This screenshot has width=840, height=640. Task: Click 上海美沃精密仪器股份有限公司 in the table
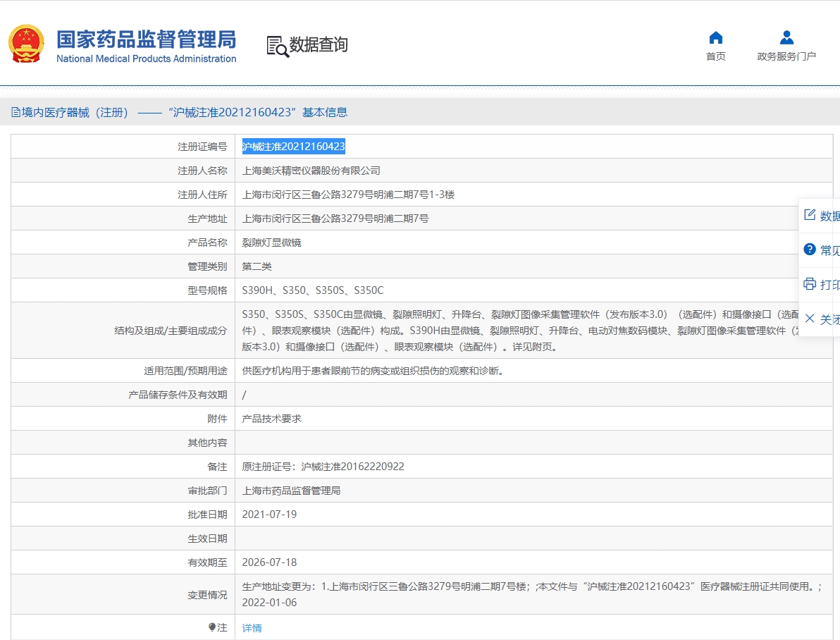point(311,171)
